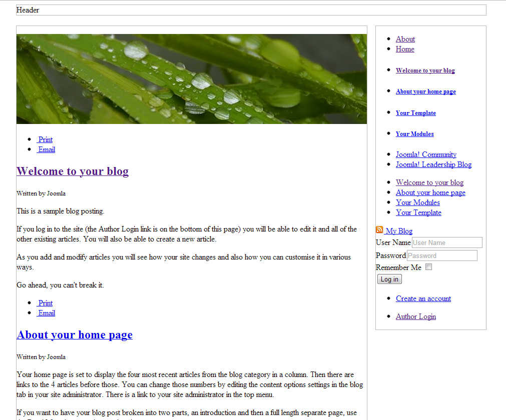The width and height of the screenshot is (506, 420).
Task: Toggle the Remember Me checkbox
Action: click(x=428, y=267)
